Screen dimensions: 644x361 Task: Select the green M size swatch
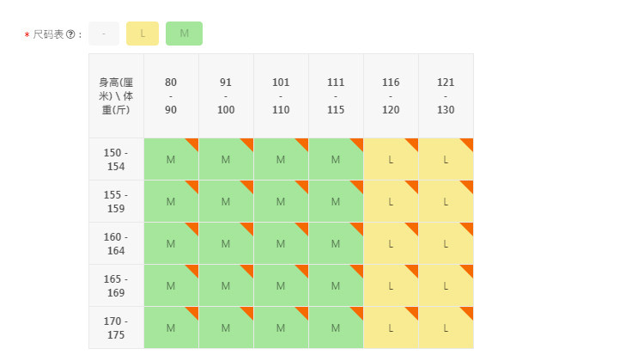click(184, 34)
